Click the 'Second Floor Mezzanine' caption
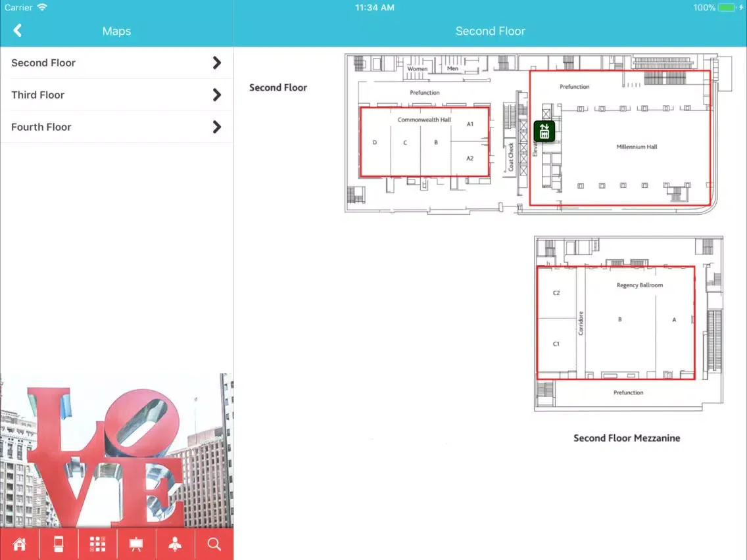Image resolution: width=747 pixels, height=560 pixels. 627,438
